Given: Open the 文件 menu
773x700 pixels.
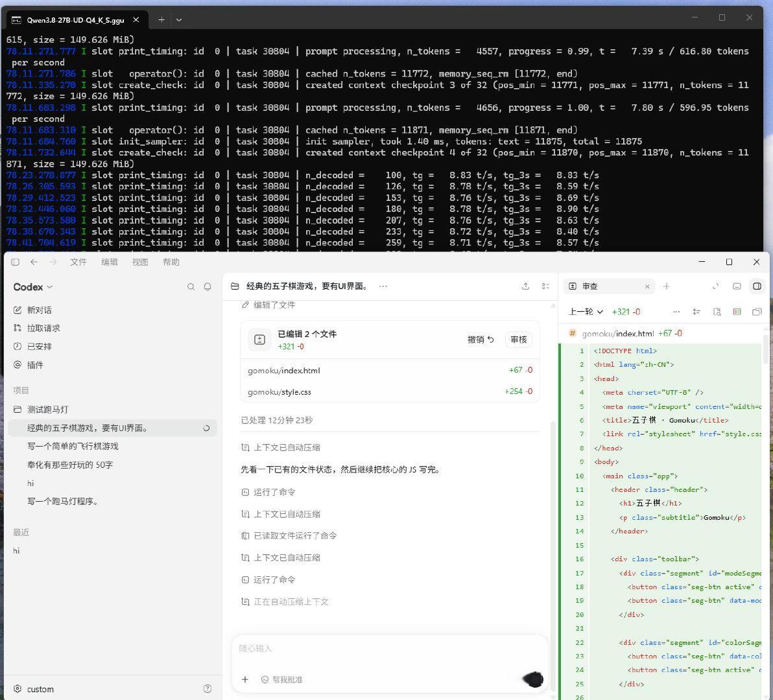Looking at the screenshot, I should point(78,262).
